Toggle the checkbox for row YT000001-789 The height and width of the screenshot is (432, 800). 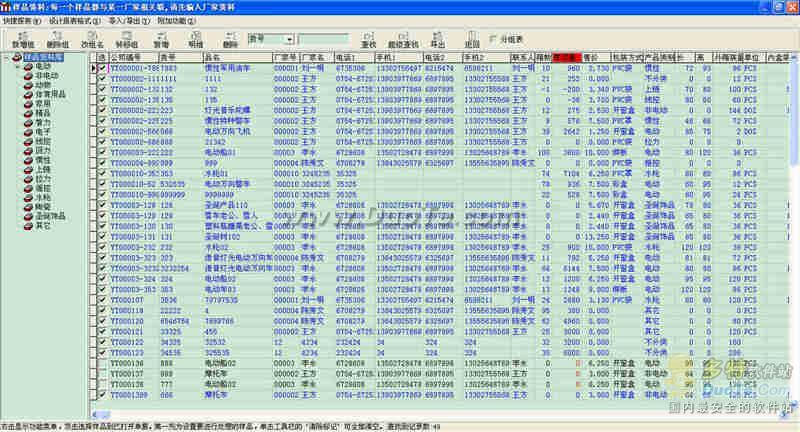point(102,68)
